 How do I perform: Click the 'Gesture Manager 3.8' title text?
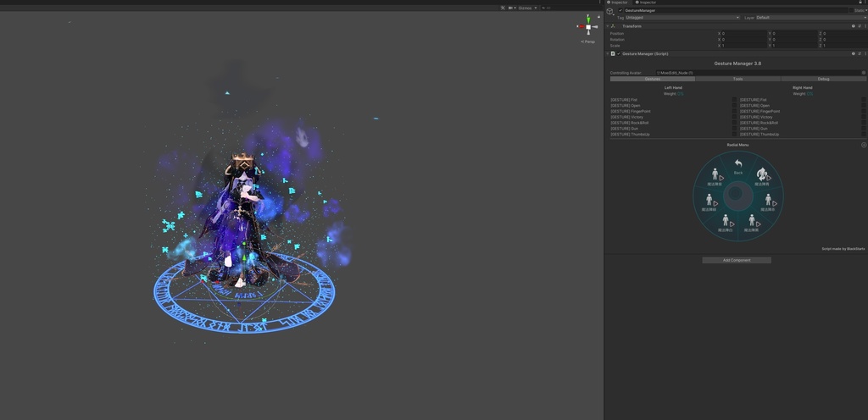[737, 64]
